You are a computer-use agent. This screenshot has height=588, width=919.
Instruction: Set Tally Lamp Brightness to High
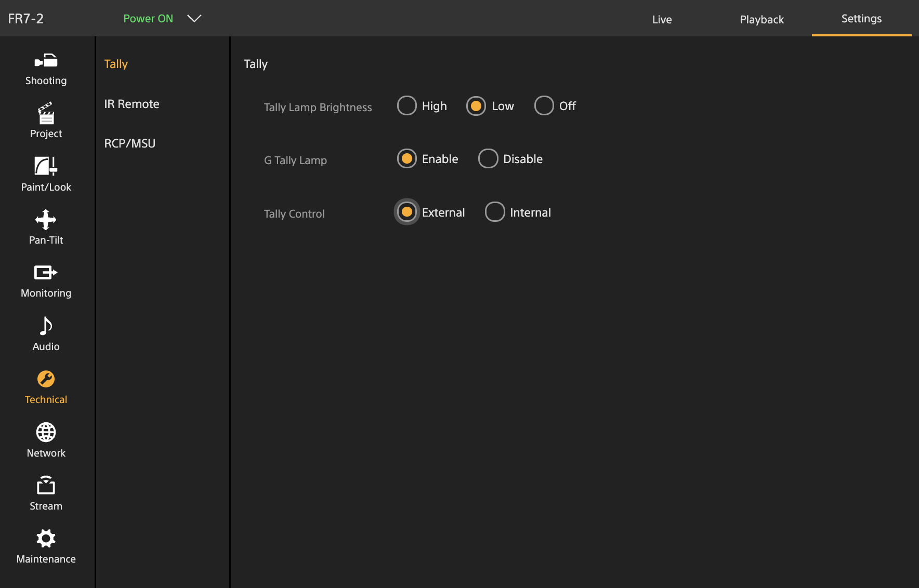(407, 105)
